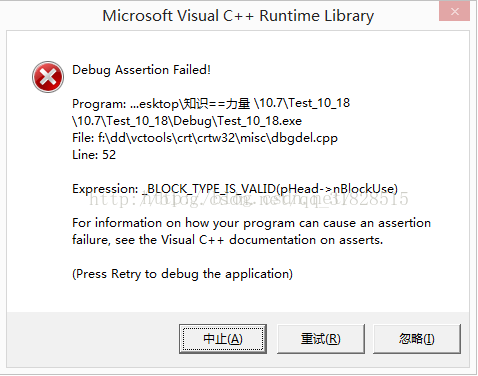Click the For information on how sentence
This screenshot has width=478, height=376.
251,223
